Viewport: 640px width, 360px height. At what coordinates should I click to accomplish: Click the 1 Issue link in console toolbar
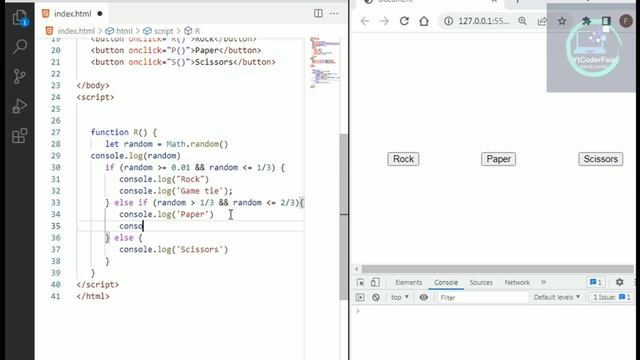611,297
